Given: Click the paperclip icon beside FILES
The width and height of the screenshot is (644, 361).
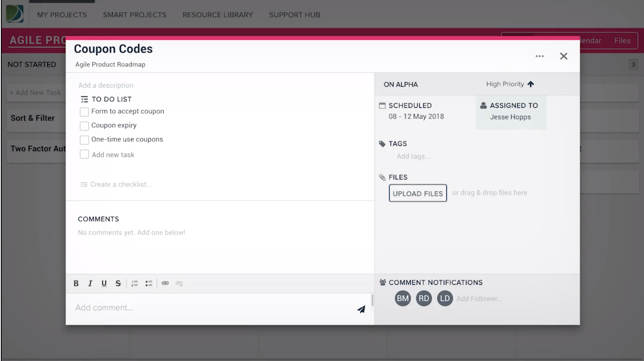Looking at the screenshot, I should click(x=382, y=178).
